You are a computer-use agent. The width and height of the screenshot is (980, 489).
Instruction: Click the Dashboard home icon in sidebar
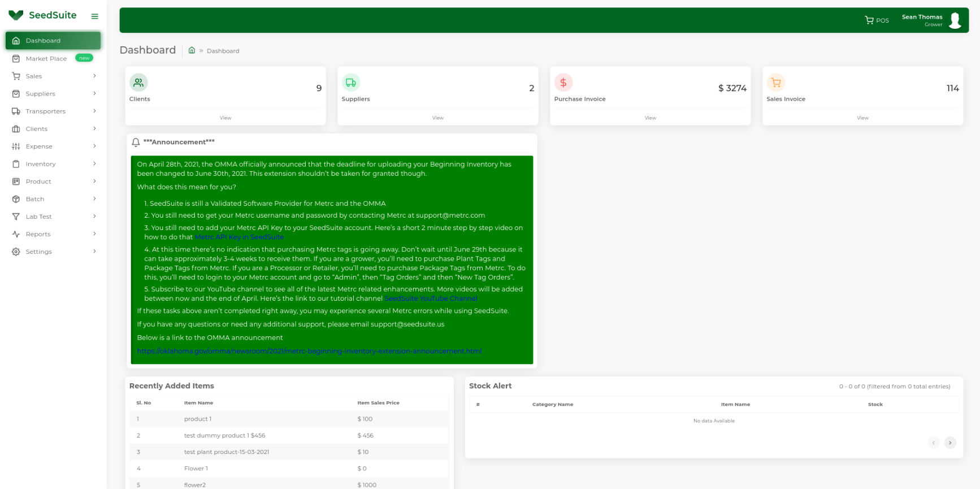(16, 41)
